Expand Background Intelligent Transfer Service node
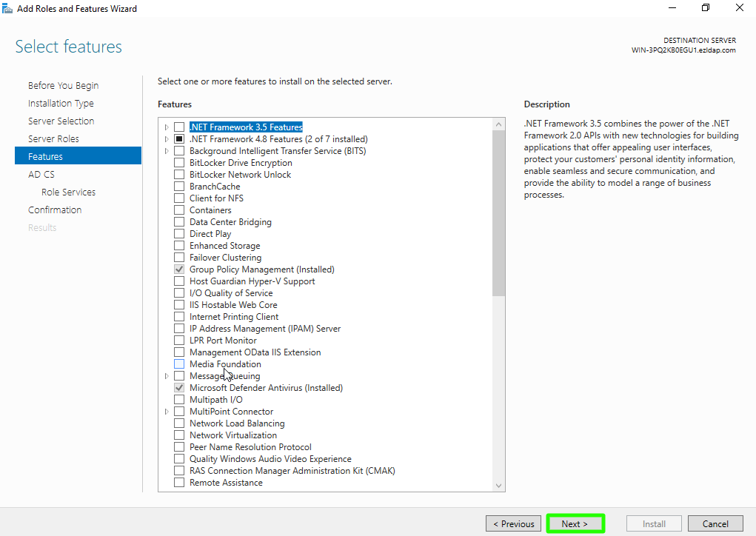The width and height of the screenshot is (756, 536). pyautogui.click(x=167, y=151)
